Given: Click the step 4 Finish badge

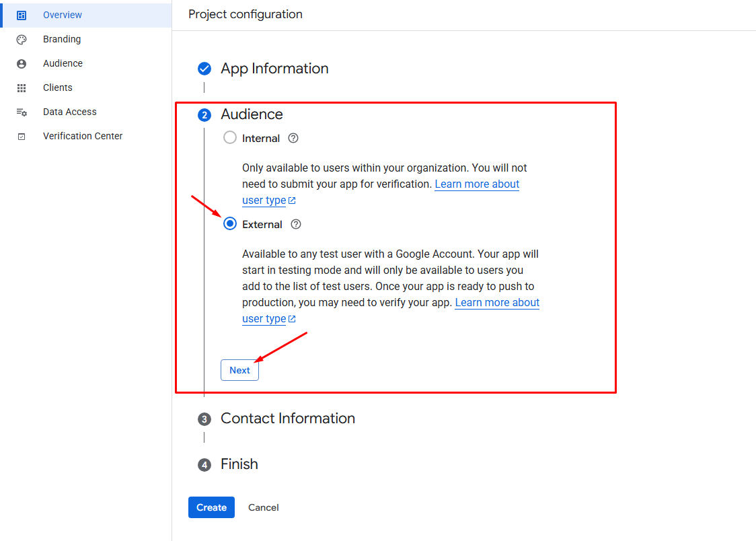Looking at the screenshot, I should 204,465.
